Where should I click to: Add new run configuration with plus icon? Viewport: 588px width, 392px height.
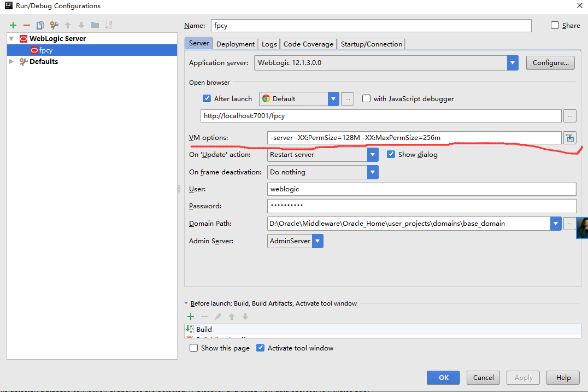13,25
